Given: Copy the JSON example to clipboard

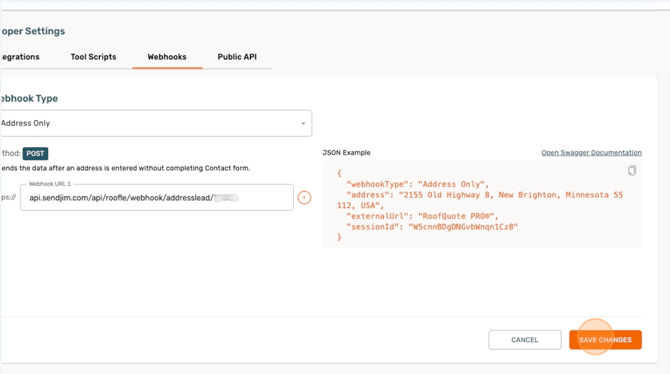Looking at the screenshot, I should pos(632,171).
